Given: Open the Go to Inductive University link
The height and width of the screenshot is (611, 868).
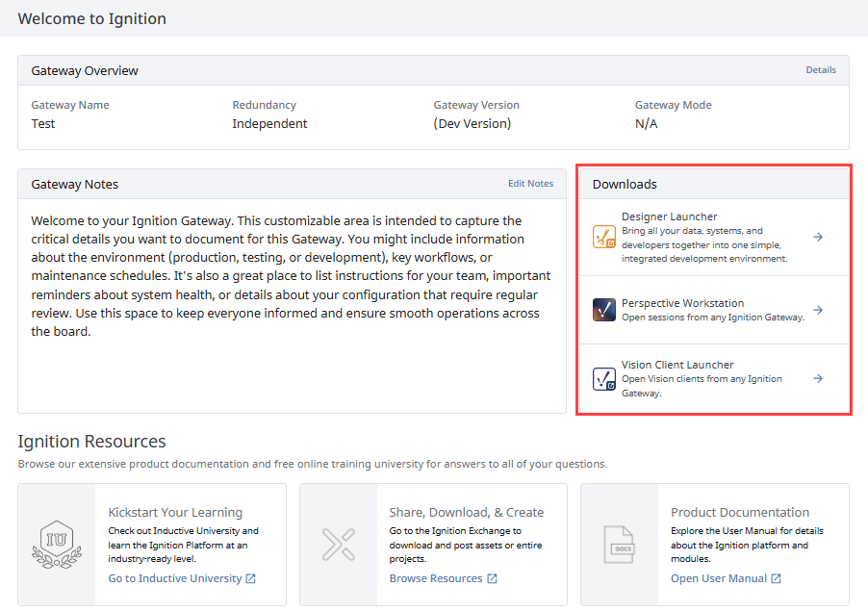Looking at the screenshot, I should click(175, 578).
